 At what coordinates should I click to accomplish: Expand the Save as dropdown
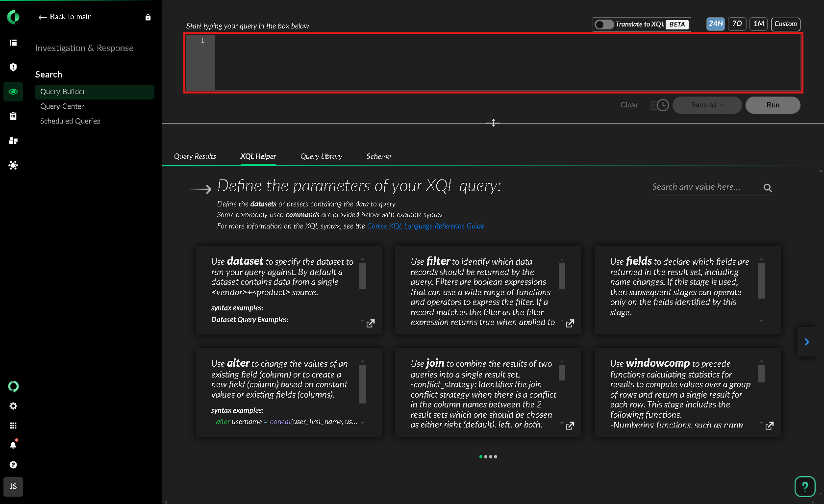tap(707, 105)
